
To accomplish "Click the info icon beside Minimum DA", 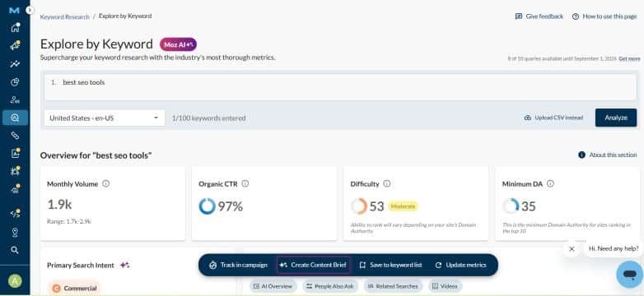I will [x=550, y=183].
